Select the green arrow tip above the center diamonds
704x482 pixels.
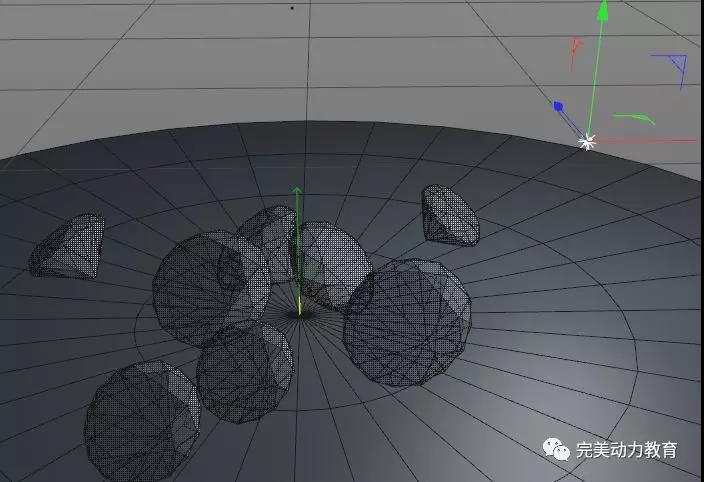296,191
